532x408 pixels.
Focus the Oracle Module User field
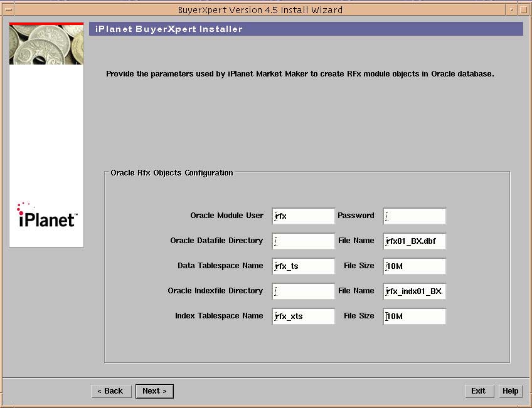click(303, 216)
